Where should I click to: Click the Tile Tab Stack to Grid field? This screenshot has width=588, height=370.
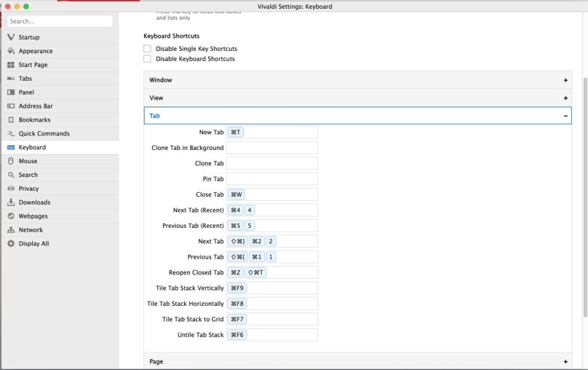pos(272,319)
